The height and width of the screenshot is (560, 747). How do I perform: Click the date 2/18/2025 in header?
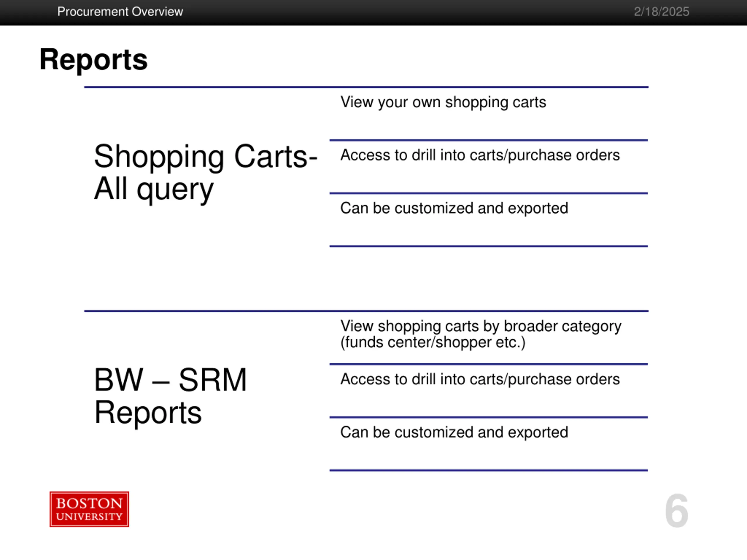coord(661,12)
